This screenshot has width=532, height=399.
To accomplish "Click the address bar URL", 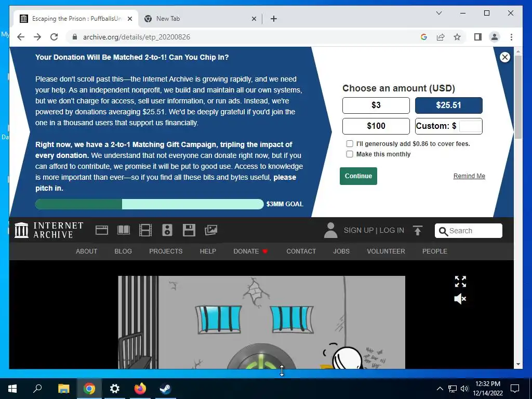I will click(x=137, y=37).
